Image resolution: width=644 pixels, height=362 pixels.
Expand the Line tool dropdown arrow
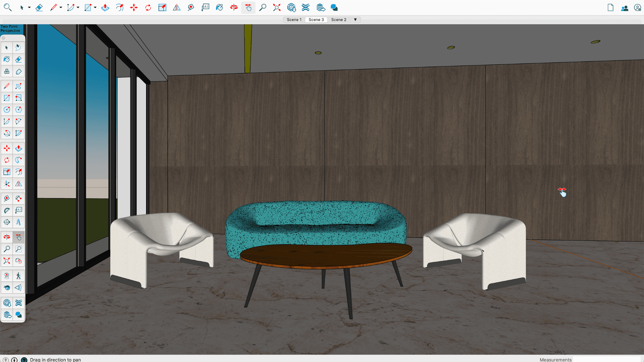[x=61, y=7]
